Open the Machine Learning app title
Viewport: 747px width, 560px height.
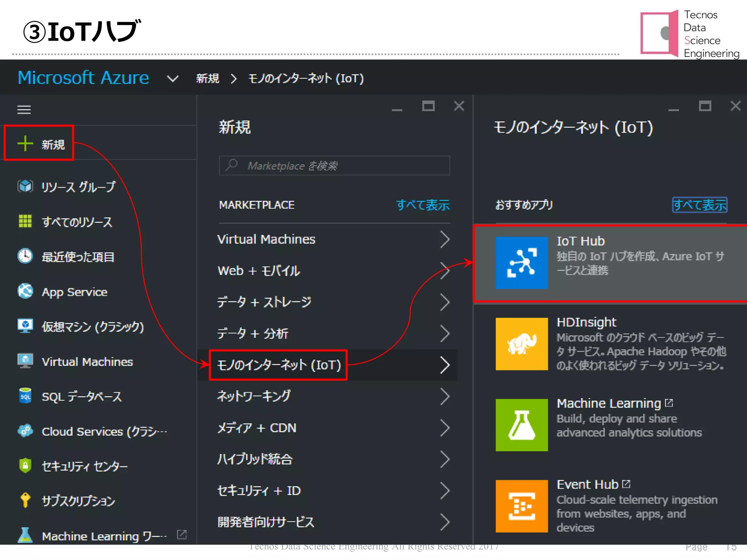point(609,403)
